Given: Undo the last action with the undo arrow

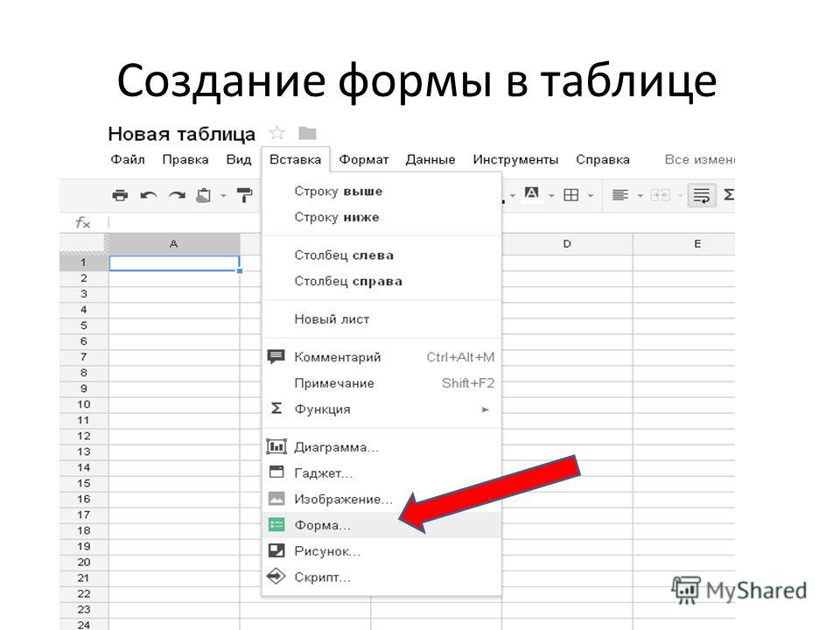Looking at the screenshot, I should coord(149,195).
